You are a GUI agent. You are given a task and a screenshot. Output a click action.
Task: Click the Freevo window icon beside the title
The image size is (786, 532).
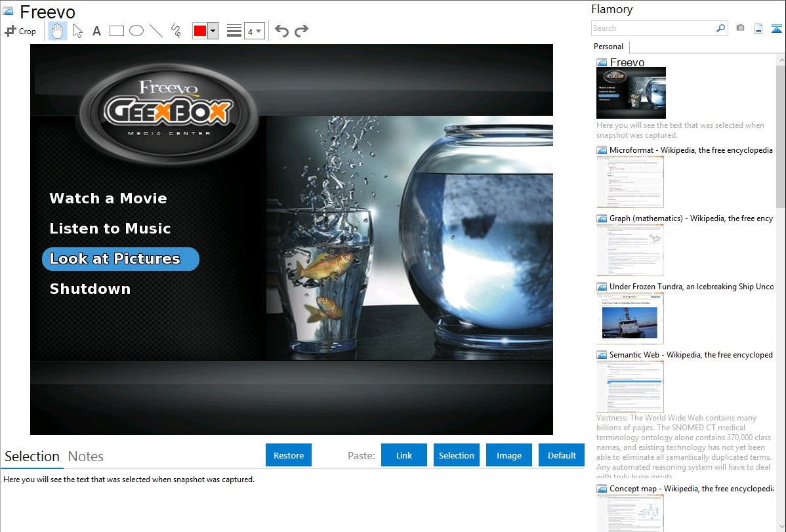(x=8, y=11)
